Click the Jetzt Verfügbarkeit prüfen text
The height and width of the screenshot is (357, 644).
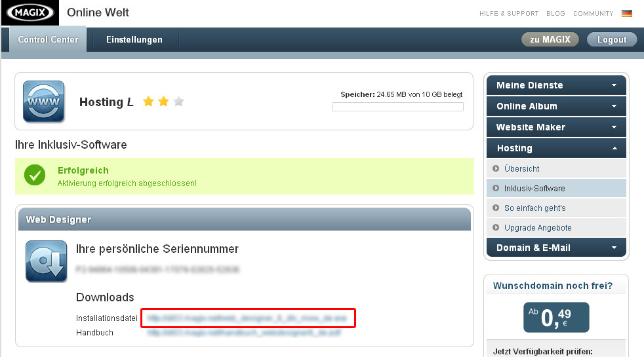click(542, 352)
